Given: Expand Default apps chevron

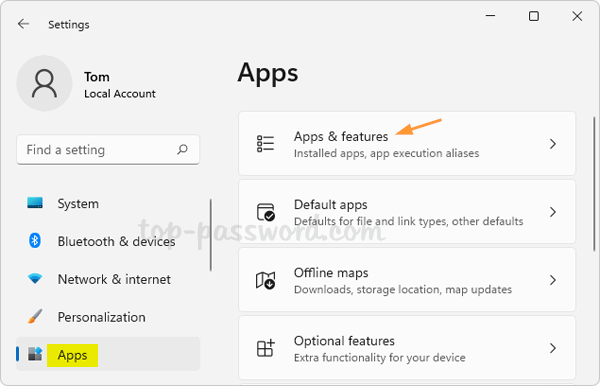Looking at the screenshot, I should coord(553,212).
